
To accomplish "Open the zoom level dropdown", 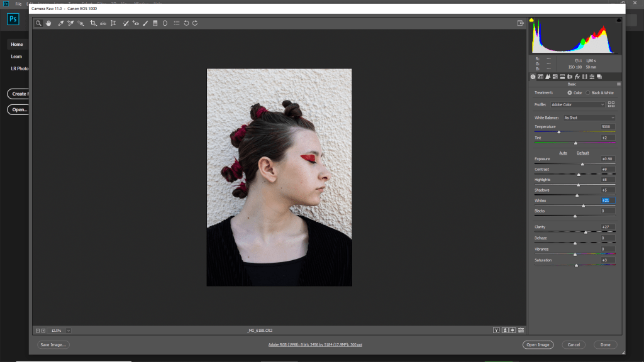I will 68,330.
